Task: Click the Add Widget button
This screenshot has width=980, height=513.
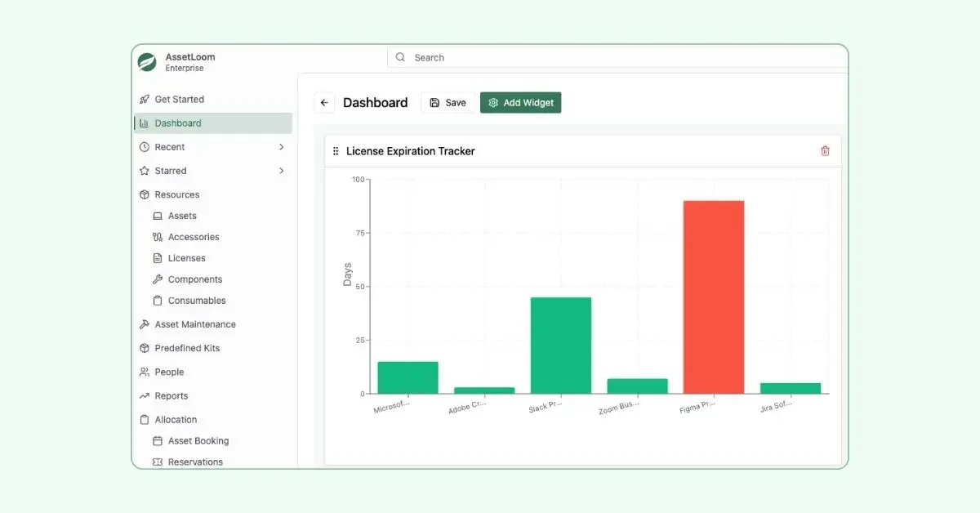Action: point(520,103)
